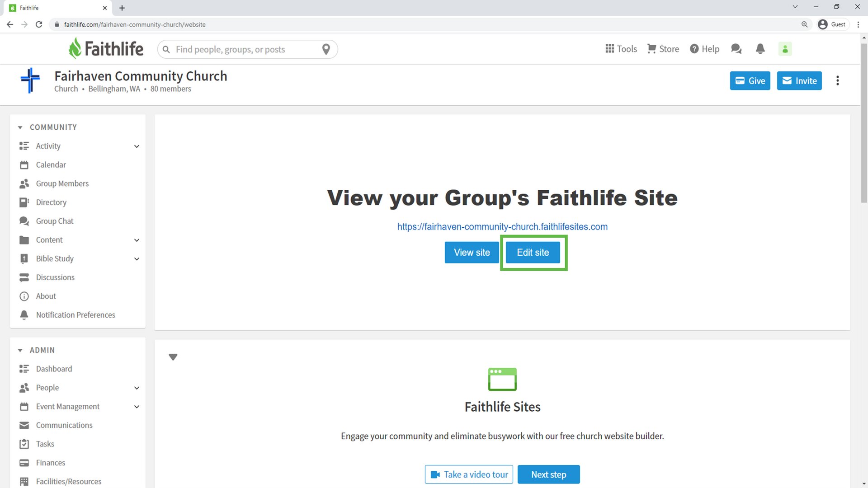Open the Help menu

click(704, 49)
